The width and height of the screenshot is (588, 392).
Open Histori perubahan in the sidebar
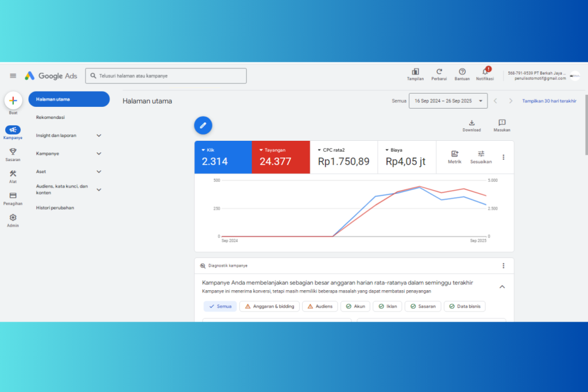click(55, 207)
